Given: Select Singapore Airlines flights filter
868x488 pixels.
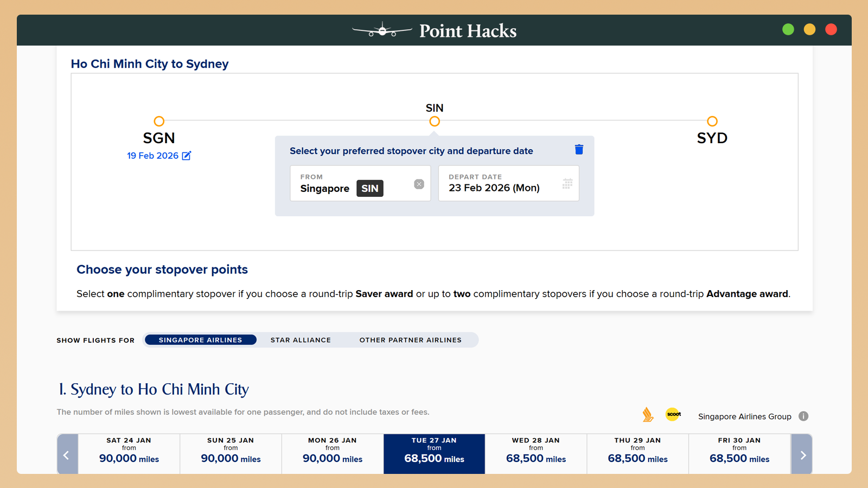Looking at the screenshot, I should 200,340.
